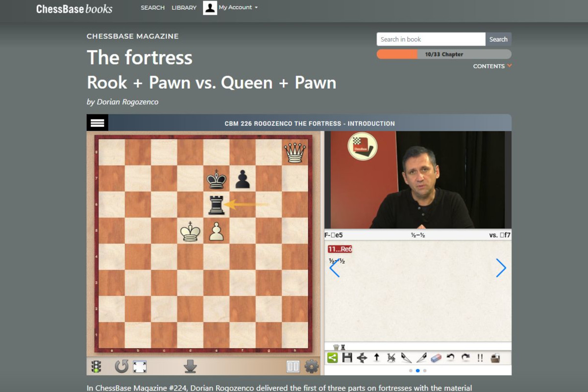
Task: Save the game with floppy disk icon
Action: (x=347, y=358)
